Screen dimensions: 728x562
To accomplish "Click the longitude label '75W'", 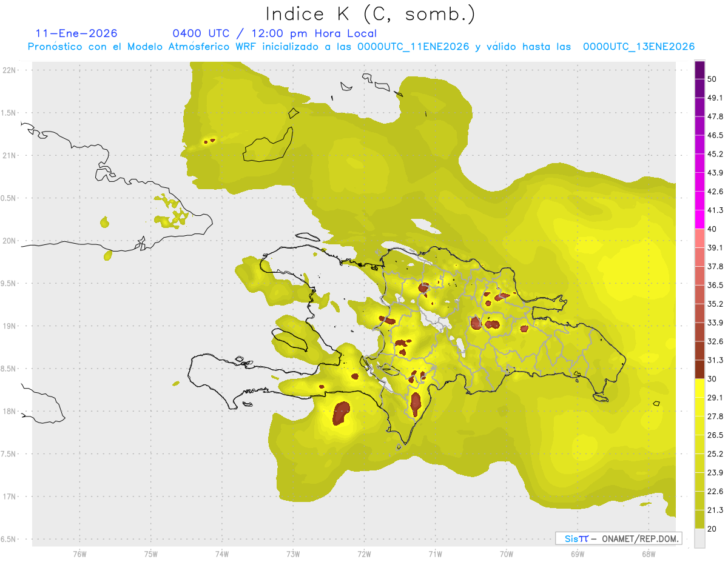I will click(151, 554).
